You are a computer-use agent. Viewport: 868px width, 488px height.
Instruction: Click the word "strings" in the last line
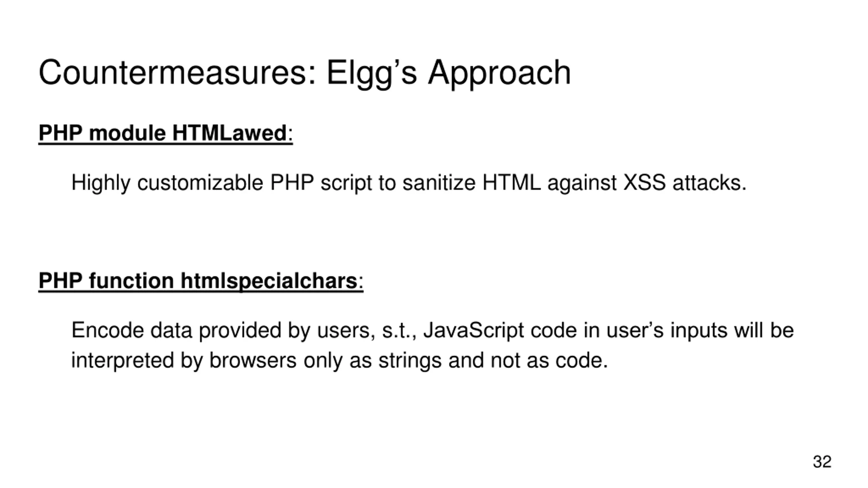(410, 360)
